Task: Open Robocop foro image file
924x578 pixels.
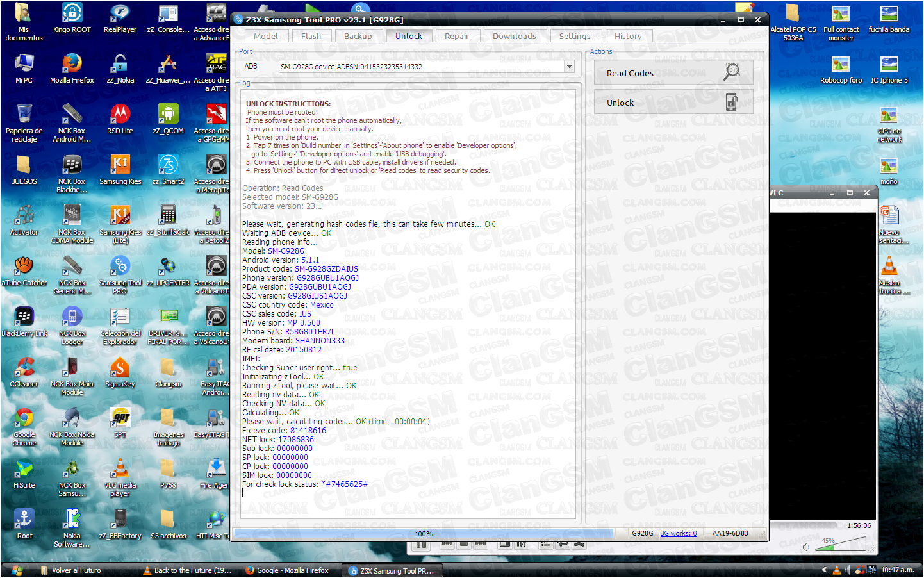Action: [x=841, y=69]
